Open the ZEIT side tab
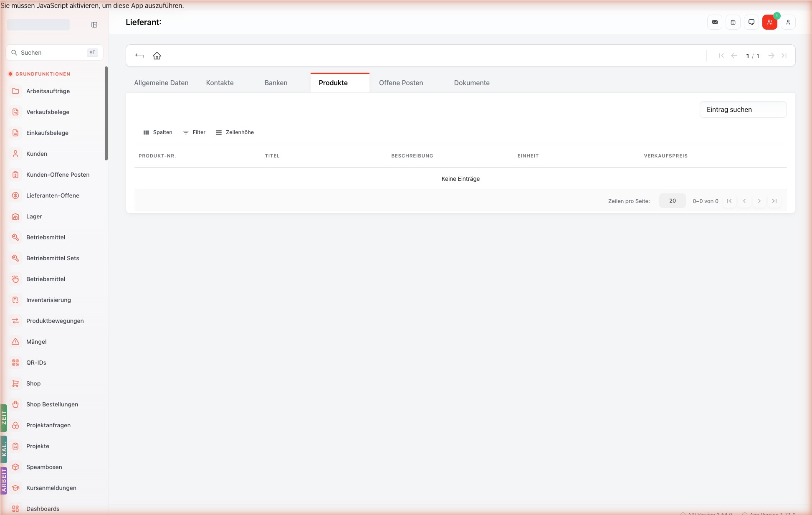The width and height of the screenshot is (812, 515). coord(4,418)
